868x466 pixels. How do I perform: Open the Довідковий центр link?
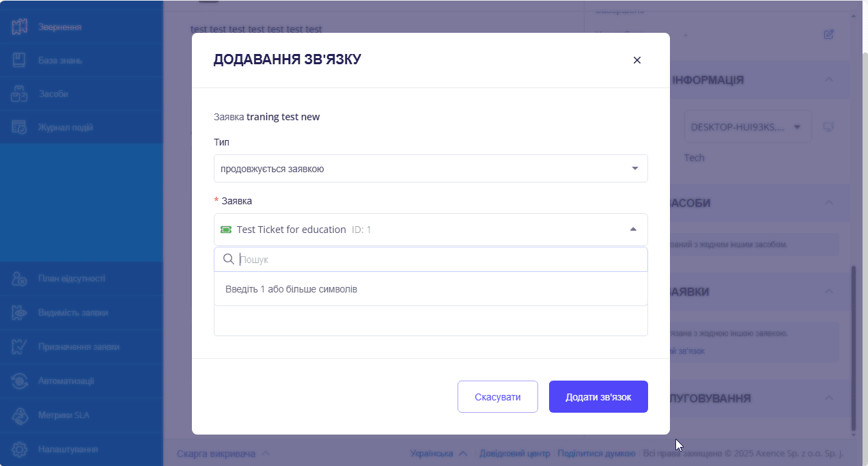point(515,452)
